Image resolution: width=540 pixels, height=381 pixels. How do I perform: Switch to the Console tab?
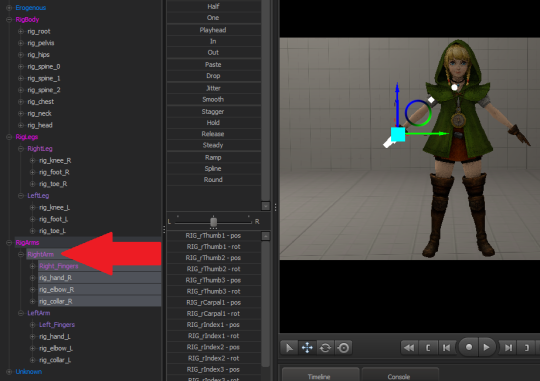coord(399,376)
